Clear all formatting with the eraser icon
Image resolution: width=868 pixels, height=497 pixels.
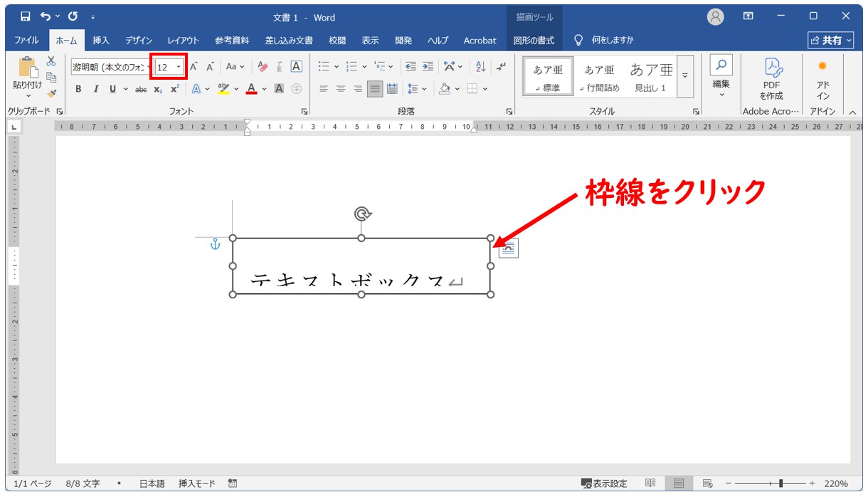(x=263, y=67)
